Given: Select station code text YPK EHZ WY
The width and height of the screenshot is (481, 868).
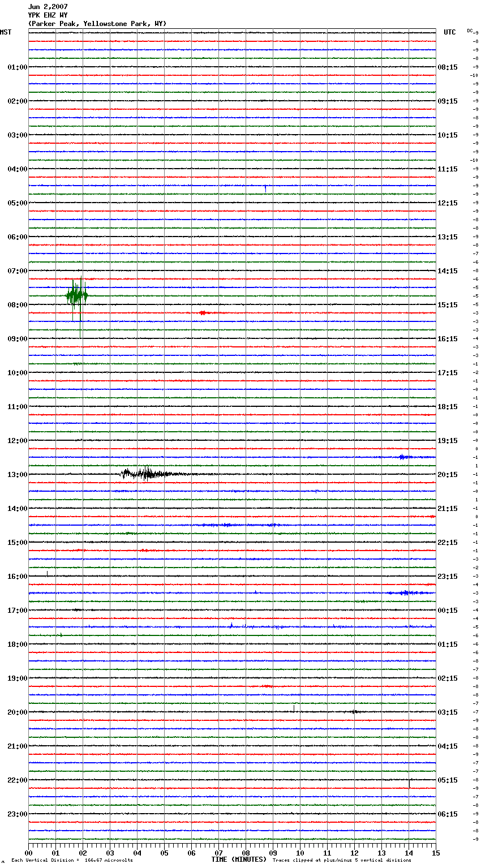Looking at the screenshot, I should click(48, 15).
